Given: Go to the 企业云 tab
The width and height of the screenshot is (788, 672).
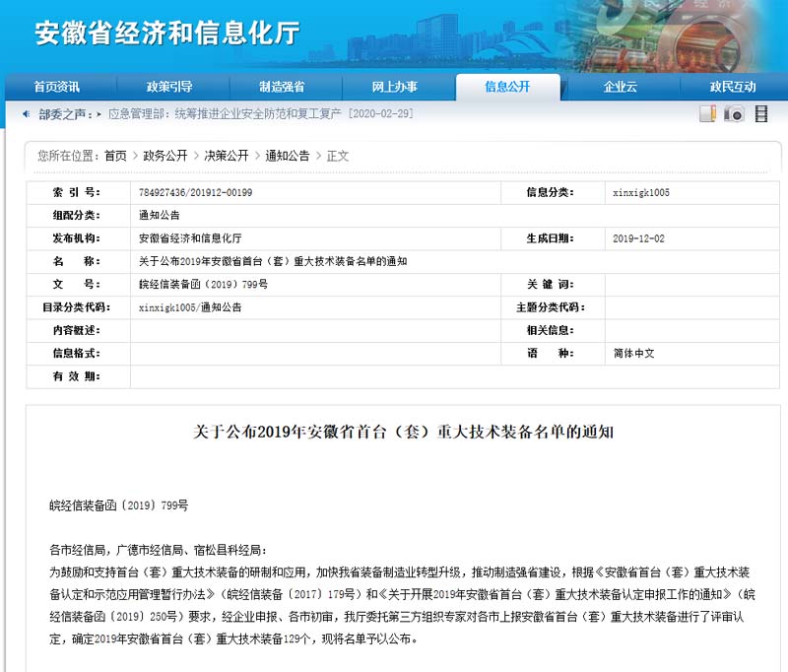Looking at the screenshot, I should click(620, 87).
